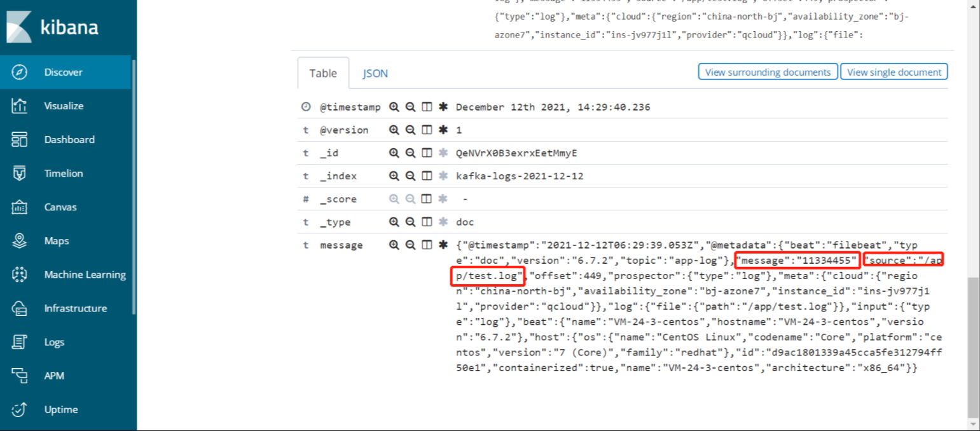
Task: Toggle _score column in table
Action: 427,199
